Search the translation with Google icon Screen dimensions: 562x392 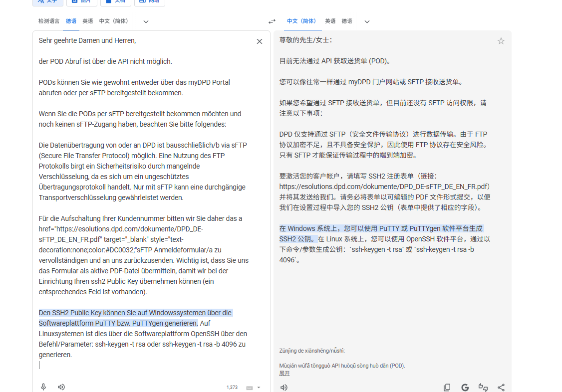465,388
